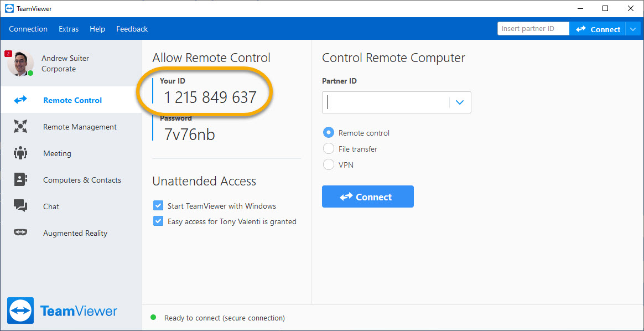Open the Connection menu
644x331 pixels.
point(28,29)
